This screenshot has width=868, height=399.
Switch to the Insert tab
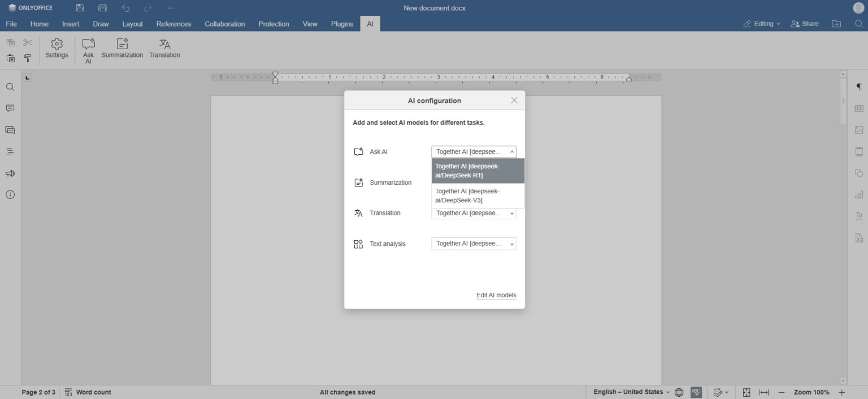71,24
